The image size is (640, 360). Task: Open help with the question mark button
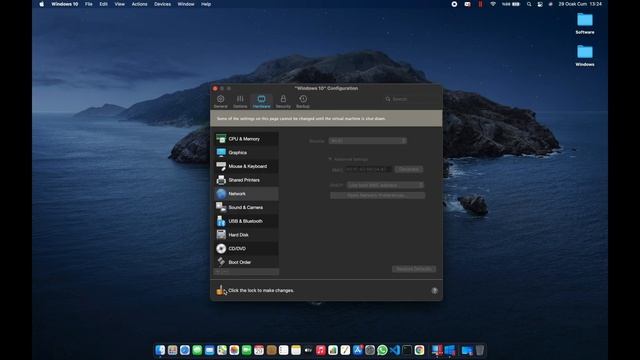[x=434, y=291]
